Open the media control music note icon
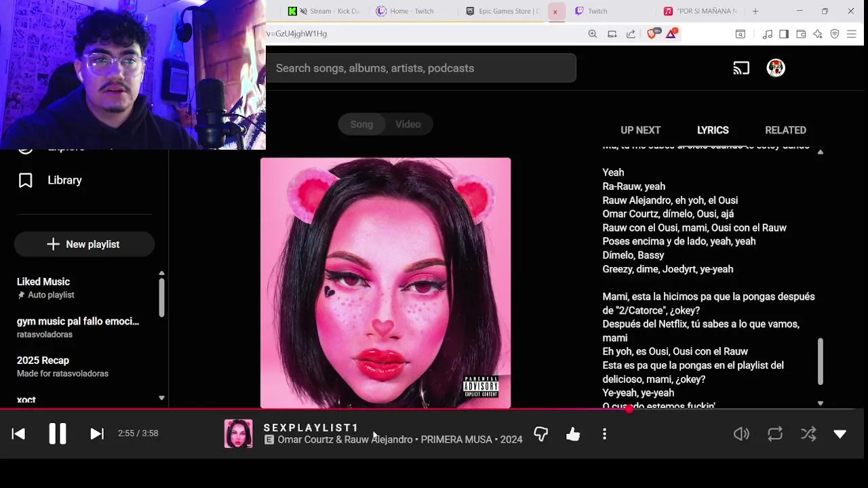 (768, 34)
